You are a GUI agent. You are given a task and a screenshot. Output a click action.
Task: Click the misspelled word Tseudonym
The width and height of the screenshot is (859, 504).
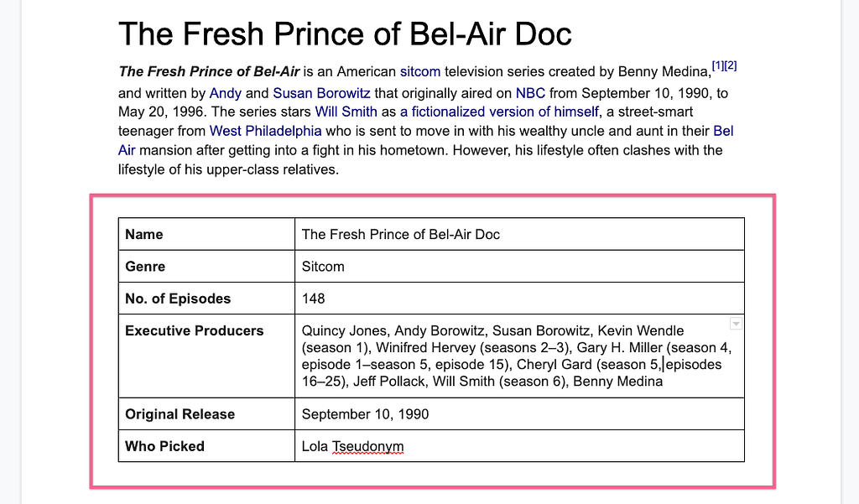click(x=368, y=446)
